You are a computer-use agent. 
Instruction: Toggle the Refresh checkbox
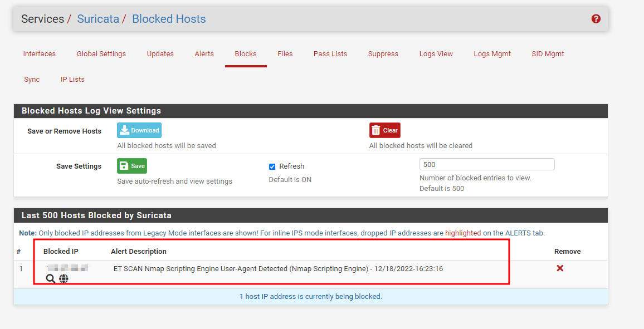(x=272, y=166)
